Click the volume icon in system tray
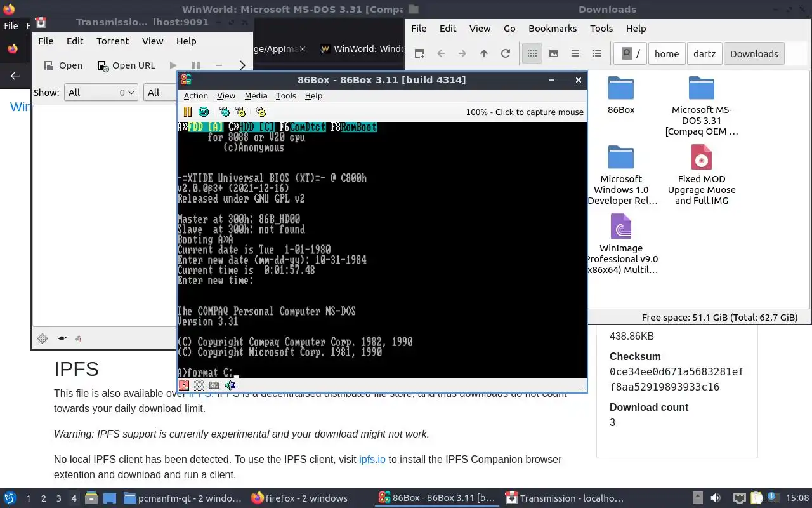The width and height of the screenshot is (812, 508). [715, 498]
